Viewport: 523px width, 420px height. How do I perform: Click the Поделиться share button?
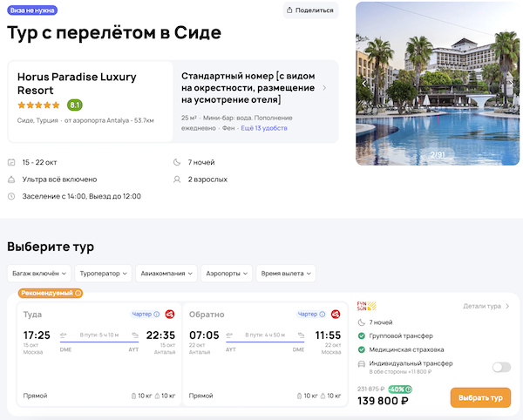click(x=310, y=10)
